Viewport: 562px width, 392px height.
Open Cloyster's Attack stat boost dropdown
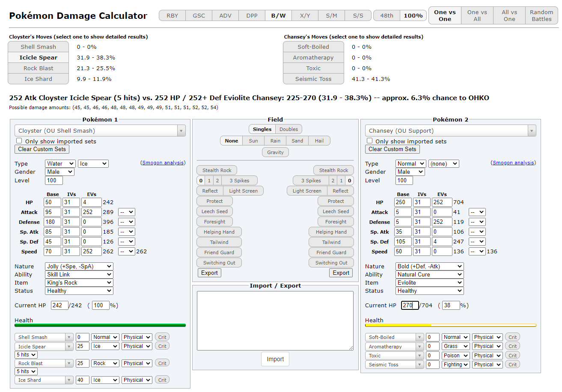(x=127, y=212)
